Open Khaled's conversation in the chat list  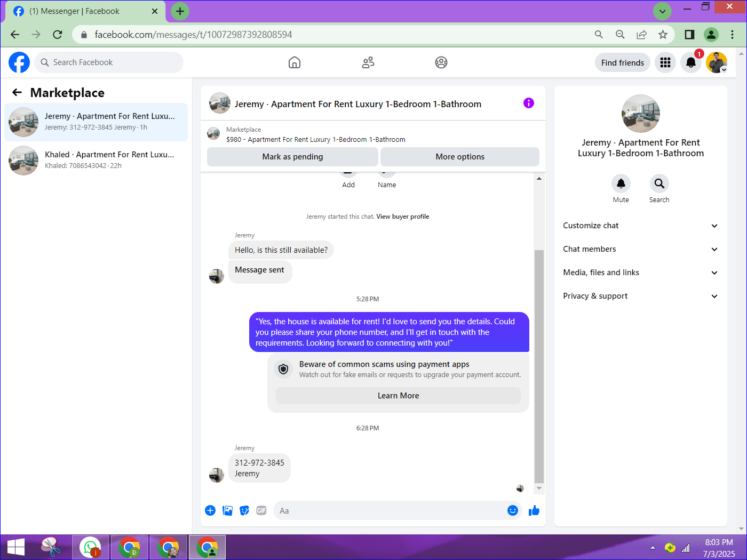pos(96,161)
